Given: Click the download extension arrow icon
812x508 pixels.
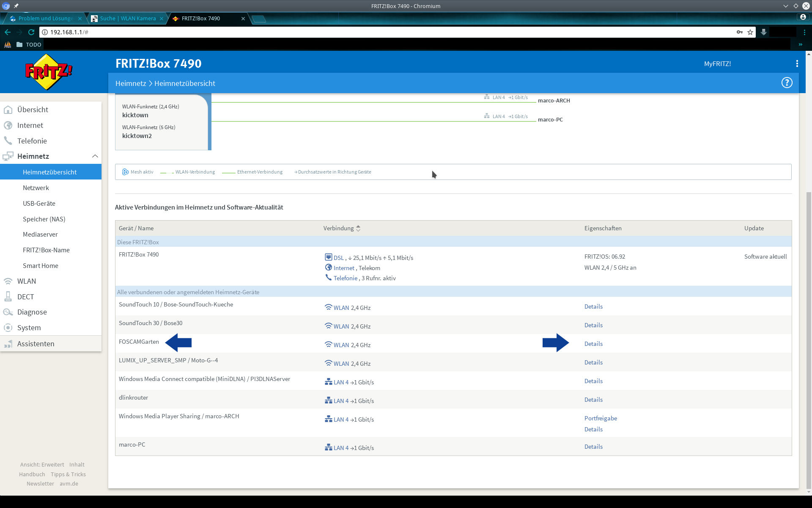Looking at the screenshot, I should click(764, 32).
